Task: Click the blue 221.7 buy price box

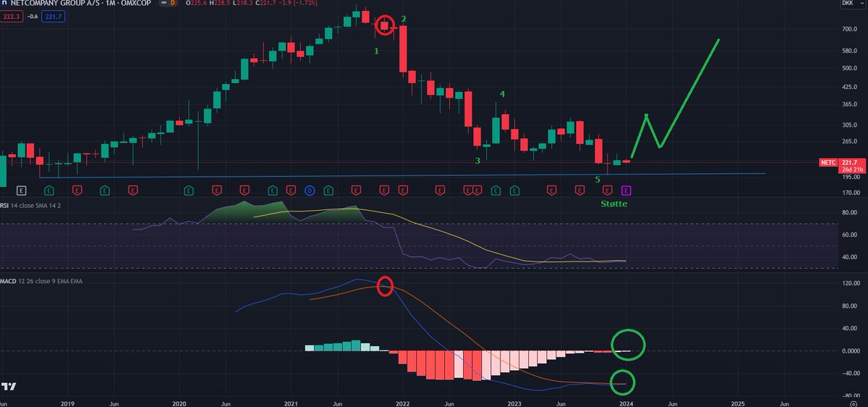Action: [54, 16]
